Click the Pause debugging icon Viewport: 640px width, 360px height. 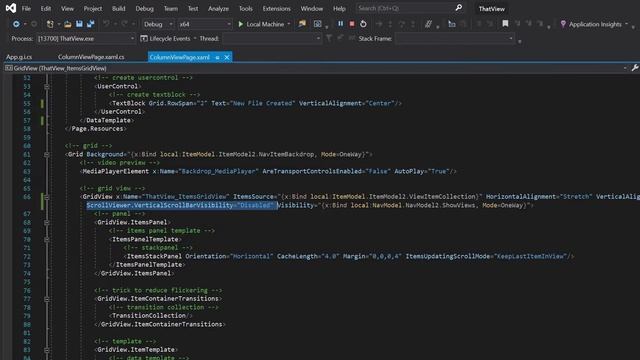(340, 24)
